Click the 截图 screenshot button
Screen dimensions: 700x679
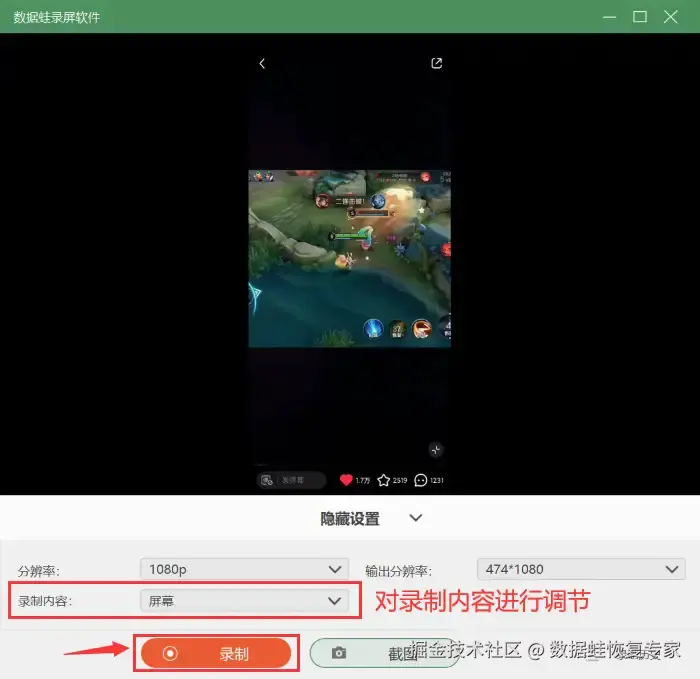(x=385, y=653)
